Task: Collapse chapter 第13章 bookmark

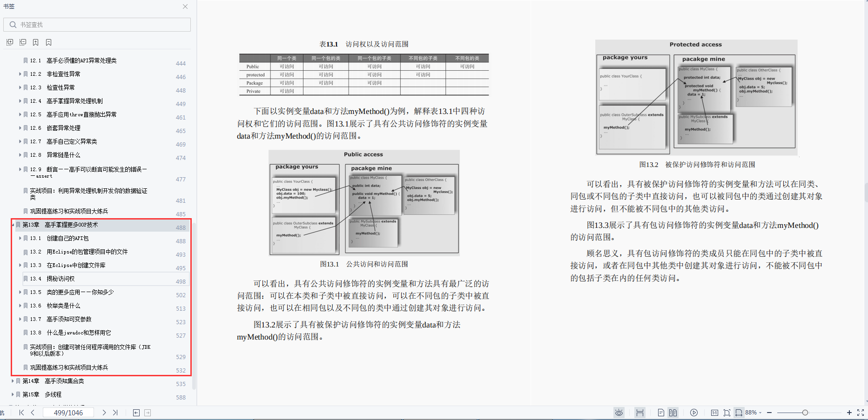Action: pos(13,225)
